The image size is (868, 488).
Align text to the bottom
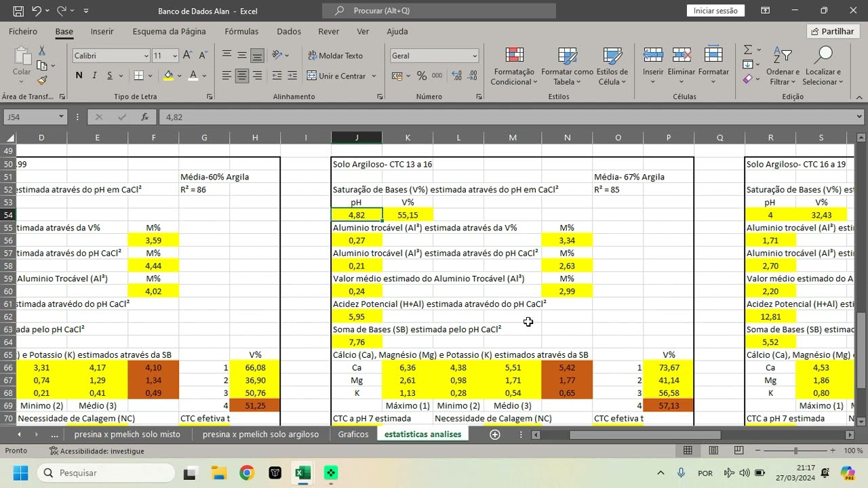(x=257, y=56)
